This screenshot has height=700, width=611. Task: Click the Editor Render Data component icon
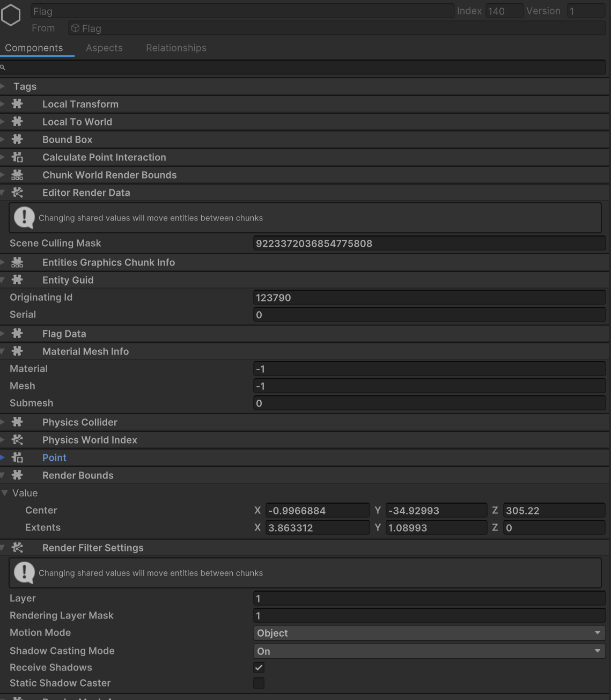click(x=17, y=192)
